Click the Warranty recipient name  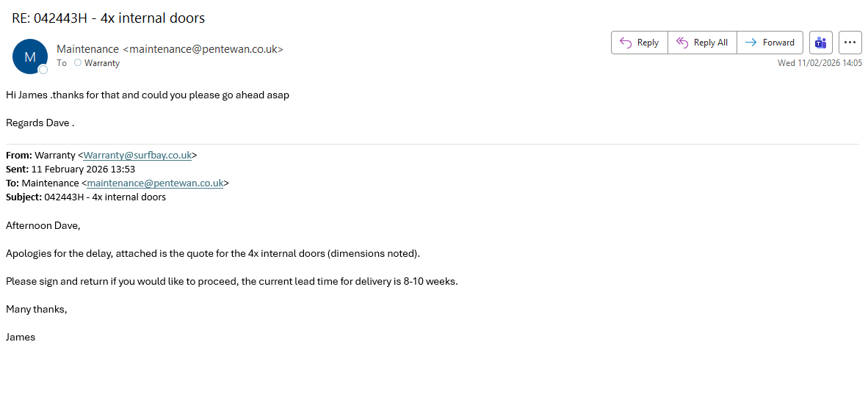(102, 63)
